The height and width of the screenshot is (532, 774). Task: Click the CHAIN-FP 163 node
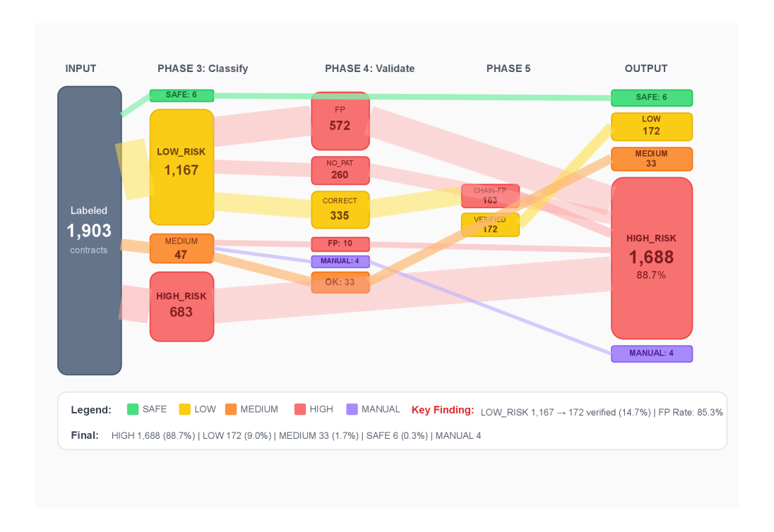click(x=490, y=196)
